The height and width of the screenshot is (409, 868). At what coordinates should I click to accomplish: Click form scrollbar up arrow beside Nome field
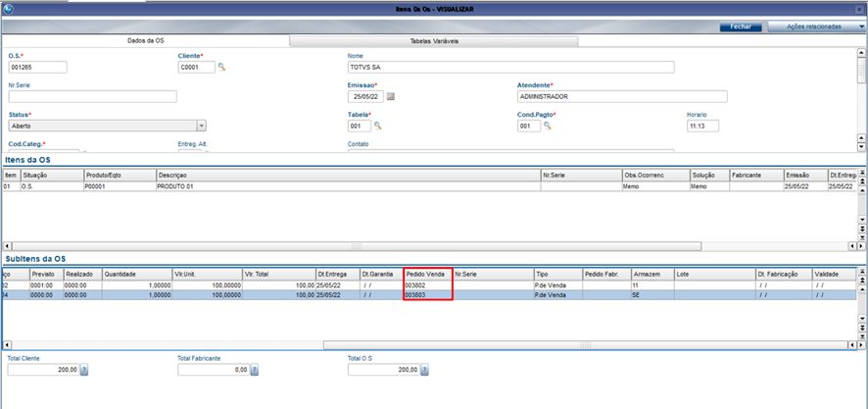(x=861, y=53)
